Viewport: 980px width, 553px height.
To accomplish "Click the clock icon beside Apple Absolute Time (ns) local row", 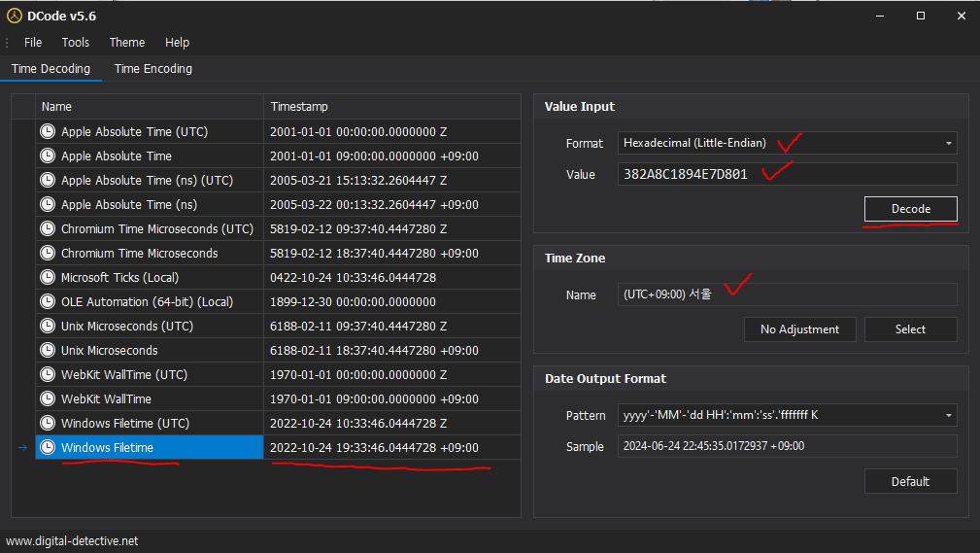I will [48, 204].
